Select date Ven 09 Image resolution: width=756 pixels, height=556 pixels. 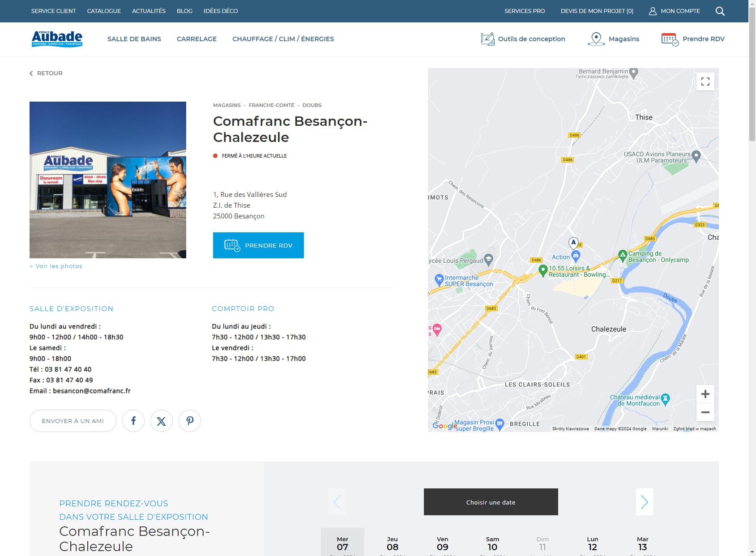(443, 543)
